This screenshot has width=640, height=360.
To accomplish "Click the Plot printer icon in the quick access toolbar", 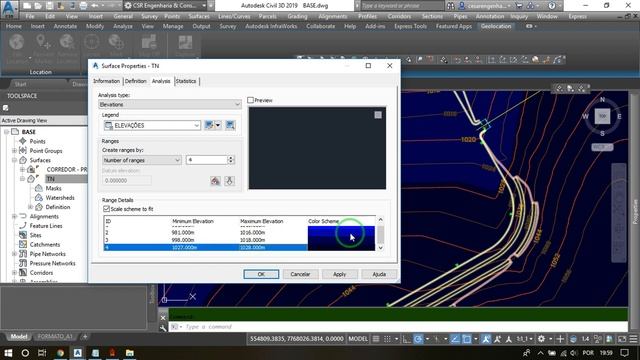I will (83, 6).
